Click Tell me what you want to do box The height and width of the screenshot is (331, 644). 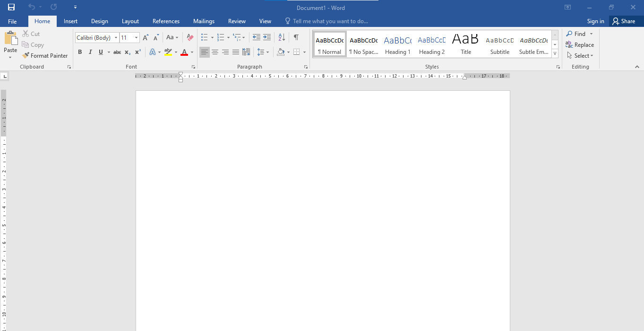(326, 21)
